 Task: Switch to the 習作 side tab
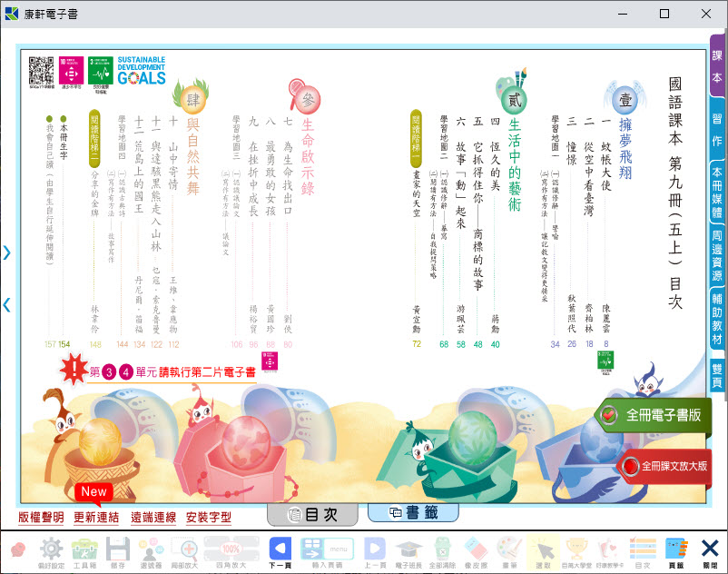pos(718,129)
